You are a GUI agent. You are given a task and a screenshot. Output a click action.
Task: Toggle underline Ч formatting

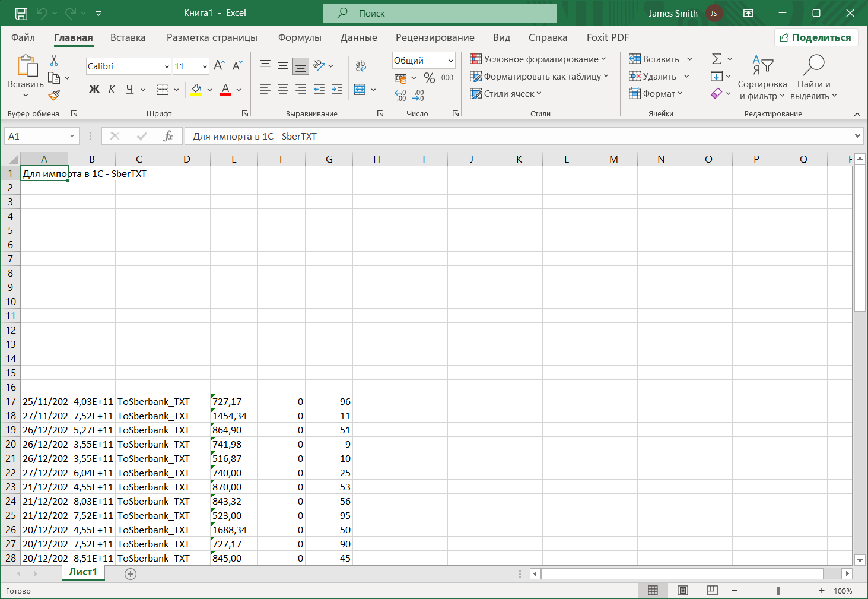pos(129,90)
